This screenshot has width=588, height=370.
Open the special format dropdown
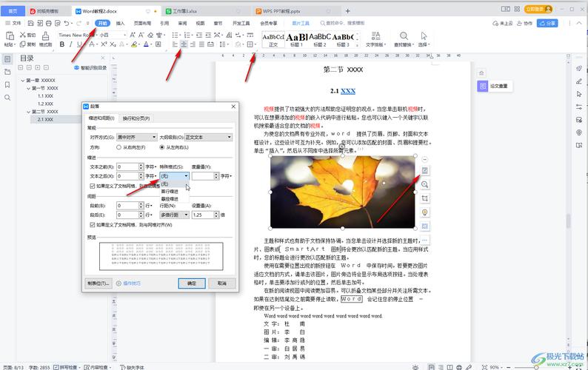pyautogui.click(x=174, y=176)
